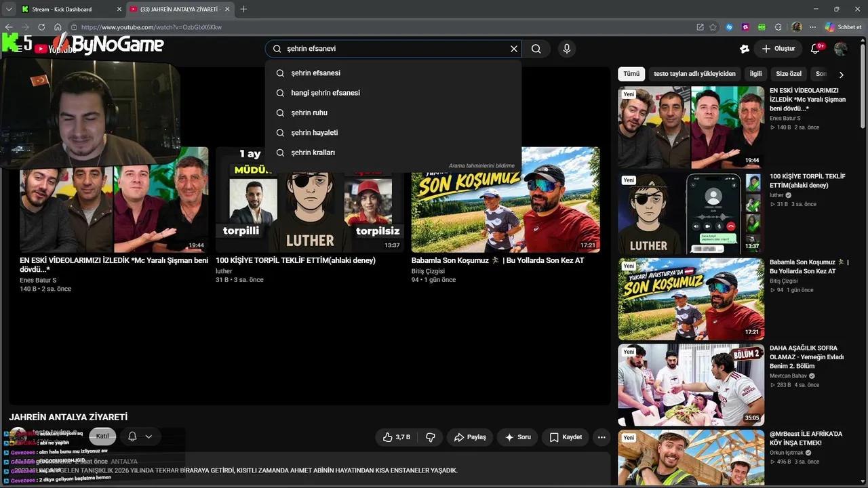Open the three-dot more actions menu

click(x=601, y=437)
